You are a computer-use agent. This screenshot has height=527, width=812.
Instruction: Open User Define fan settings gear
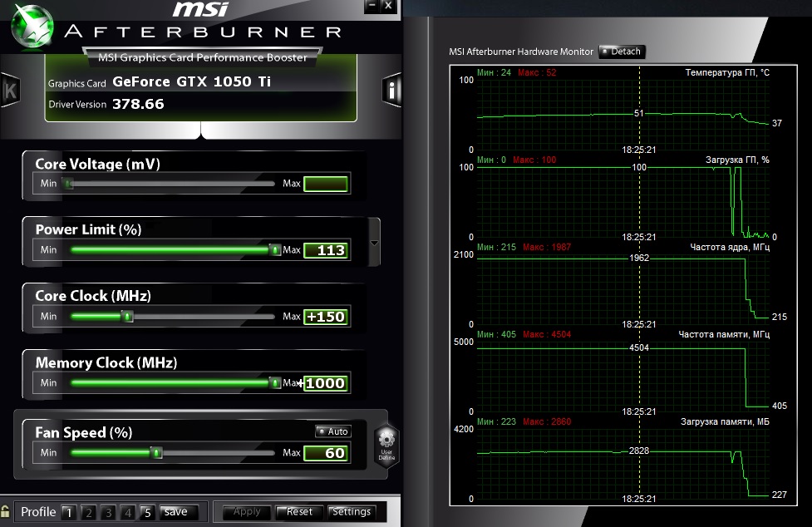[x=386, y=445]
